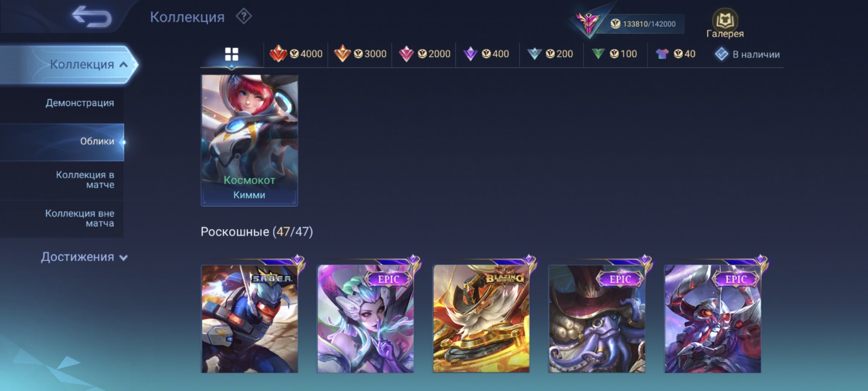The width and height of the screenshot is (868, 391).
Task: Open Коллекция вне матча sidebar item
Action: [x=80, y=218]
